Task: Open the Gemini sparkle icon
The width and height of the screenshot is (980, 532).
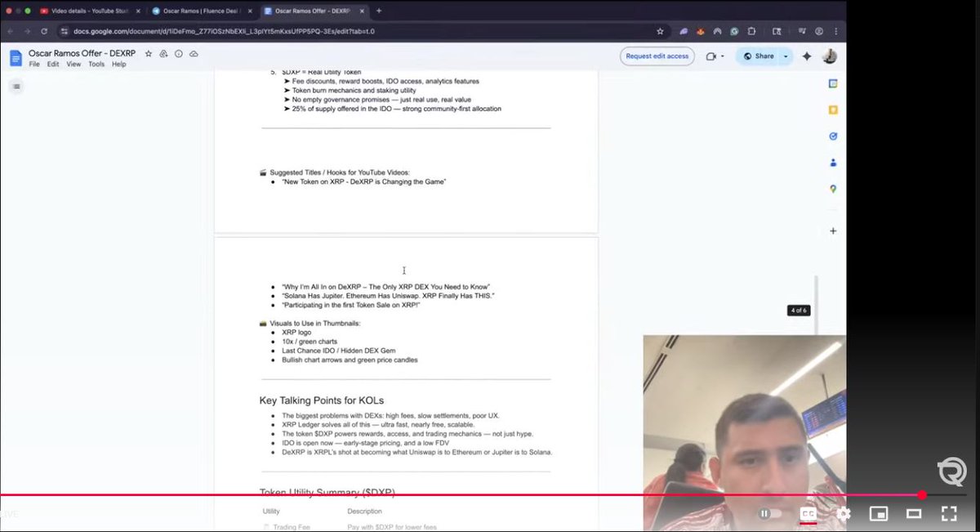Action: (x=807, y=56)
